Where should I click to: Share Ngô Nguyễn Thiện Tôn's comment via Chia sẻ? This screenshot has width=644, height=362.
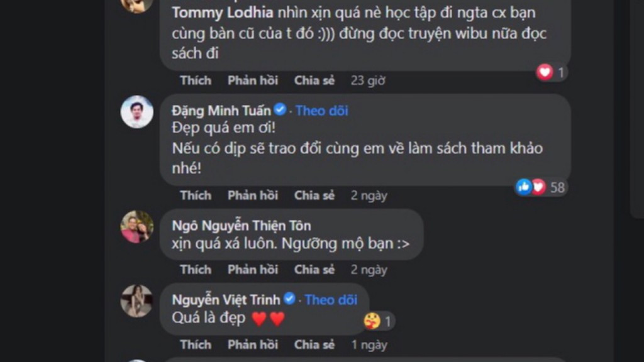[x=314, y=269]
